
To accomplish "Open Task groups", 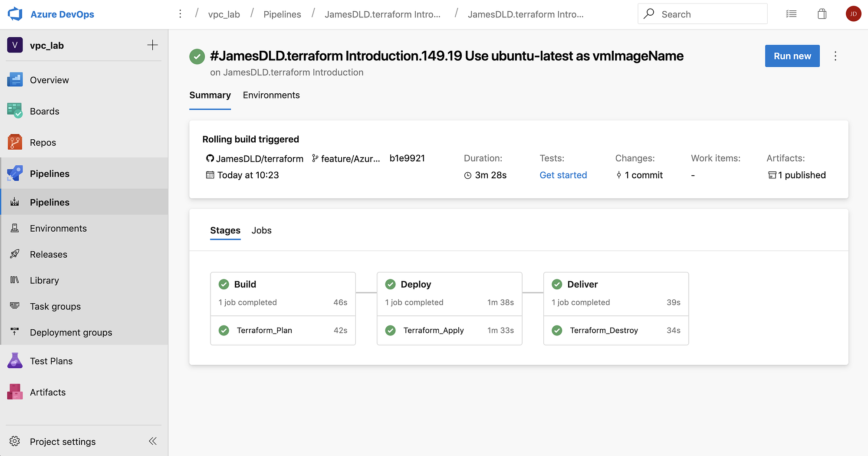I will pos(55,306).
